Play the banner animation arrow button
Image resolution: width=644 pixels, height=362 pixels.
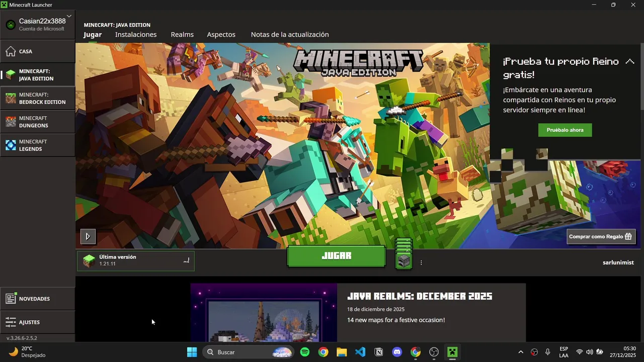[x=88, y=236]
